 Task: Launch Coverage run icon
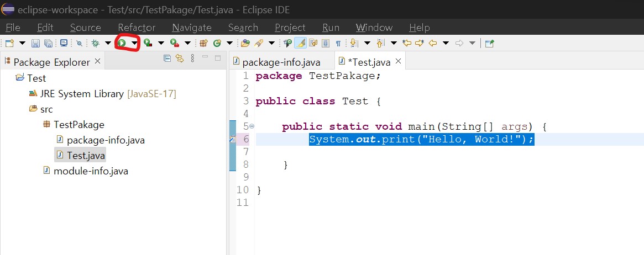pyautogui.click(x=148, y=42)
